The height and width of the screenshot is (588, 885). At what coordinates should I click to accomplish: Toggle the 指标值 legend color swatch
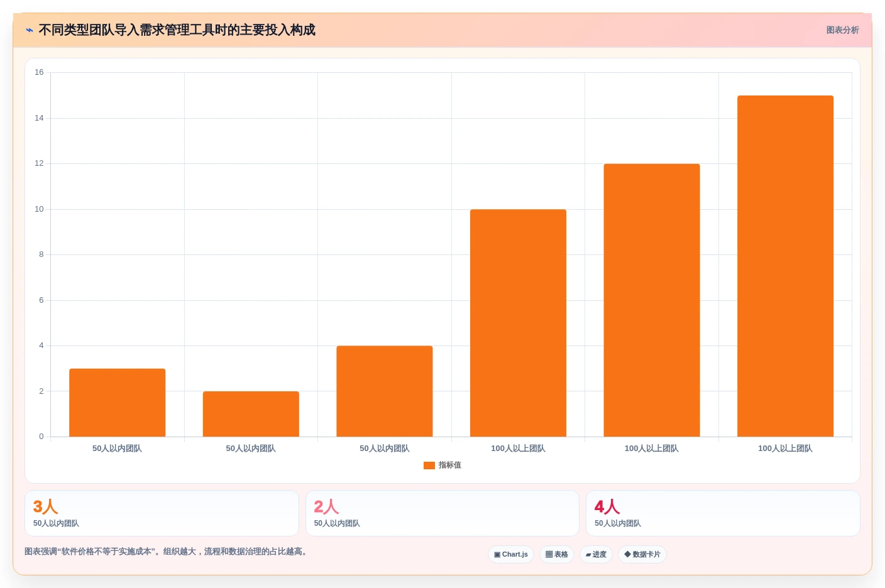point(429,465)
